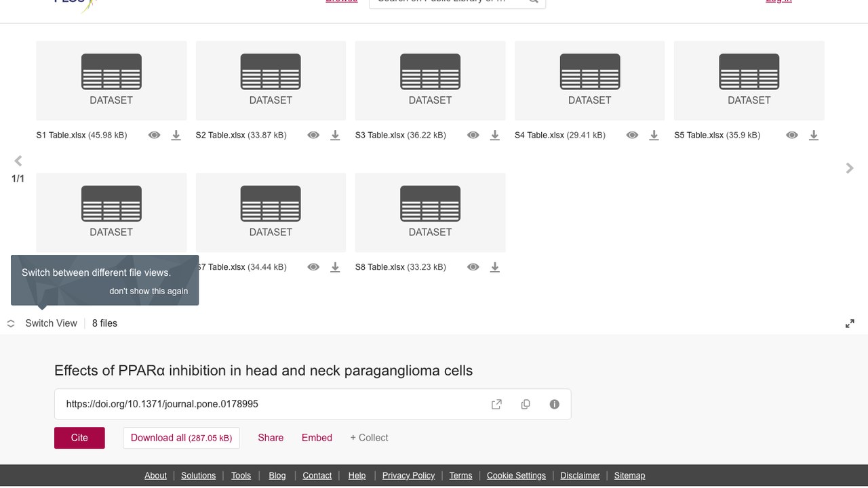The height and width of the screenshot is (488, 868).
Task: Go to previous page arrow
Action: coord(18,161)
